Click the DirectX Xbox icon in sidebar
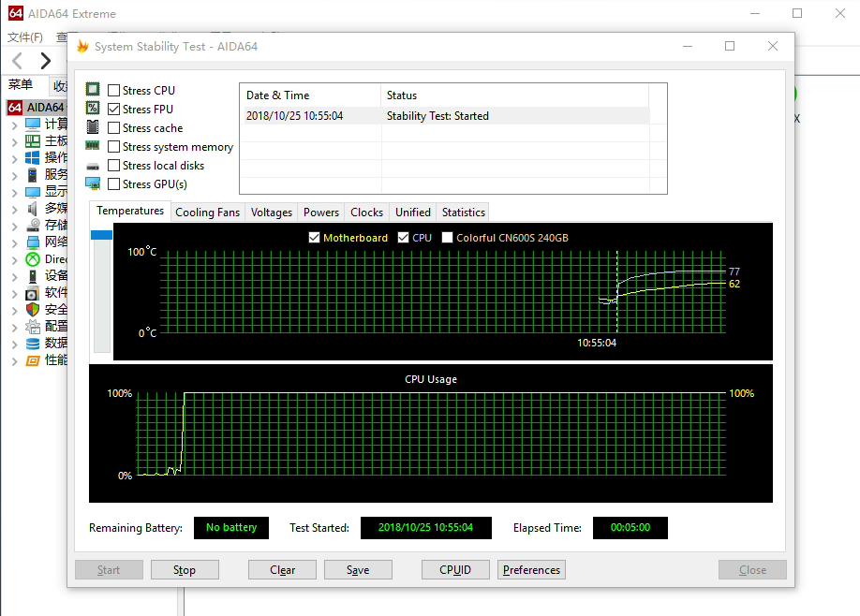This screenshot has width=860, height=616. click(x=33, y=259)
